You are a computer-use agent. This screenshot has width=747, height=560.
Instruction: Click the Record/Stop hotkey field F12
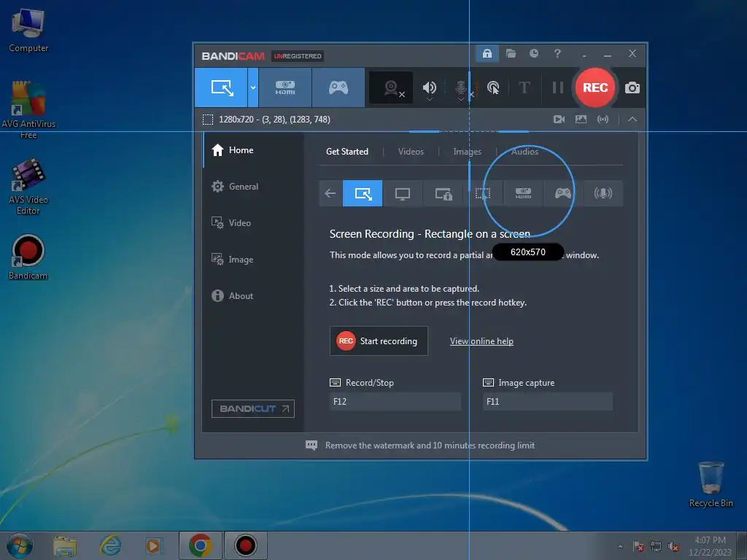[395, 402]
